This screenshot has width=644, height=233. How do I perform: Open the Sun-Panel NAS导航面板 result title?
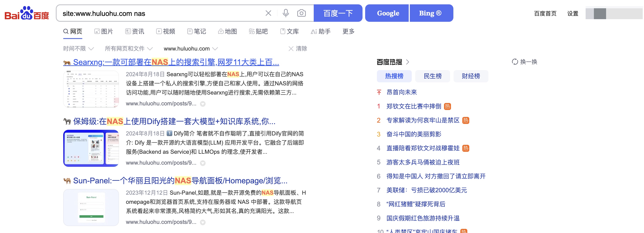pos(180,181)
